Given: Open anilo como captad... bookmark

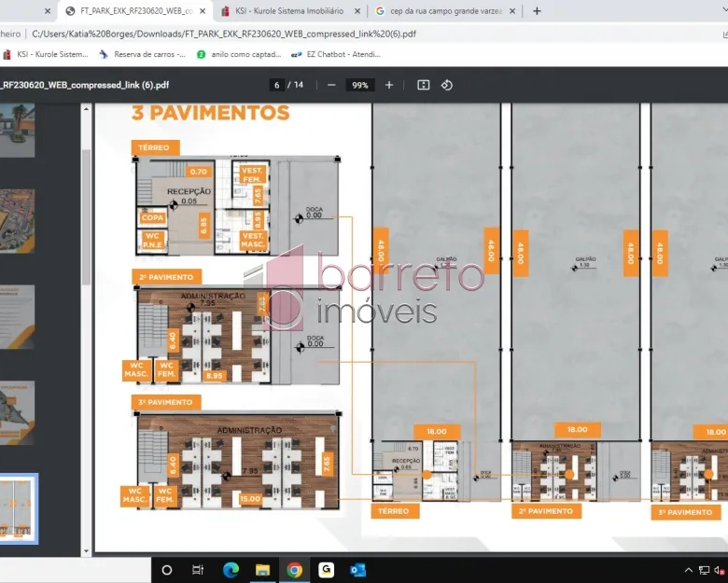Looking at the screenshot, I should [x=239, y=54].
